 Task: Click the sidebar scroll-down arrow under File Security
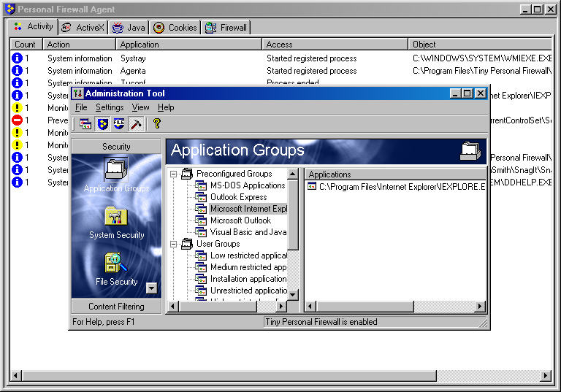coord(151,288)
